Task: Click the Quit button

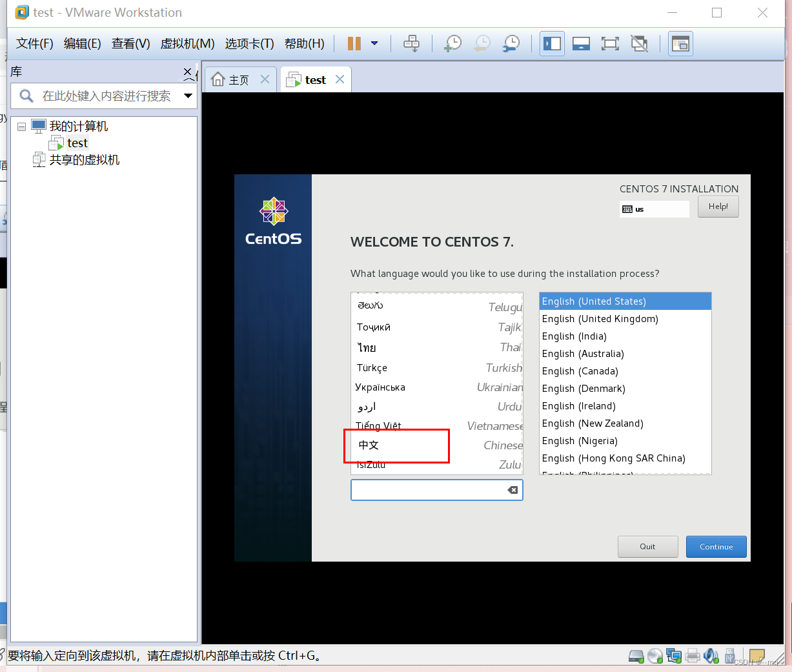Action: pyautogui.click(x=647, y=547)
